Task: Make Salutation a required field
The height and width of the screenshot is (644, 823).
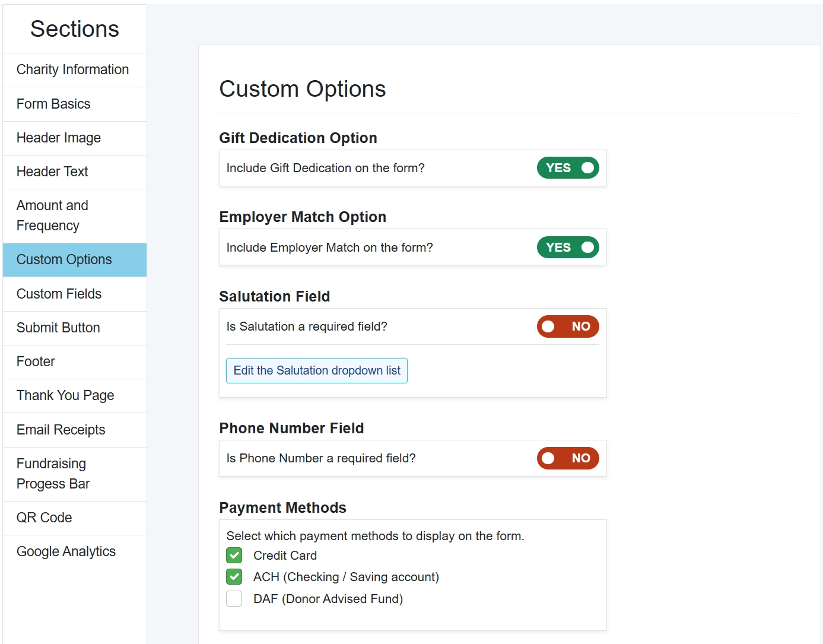Action: pyautogui.click(x=567, y=326)
